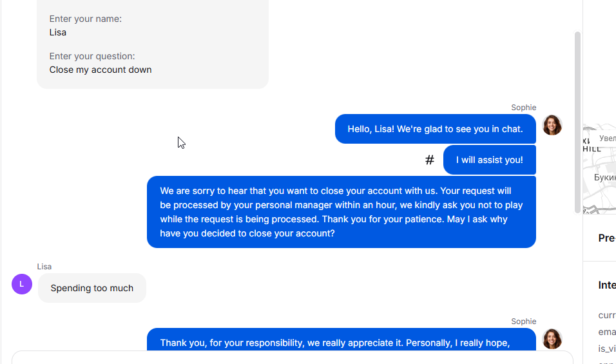Click the hashtag icon beside "I will assist you!"
Viewport: 616px width, 364px height.
(x=430, y=160)
